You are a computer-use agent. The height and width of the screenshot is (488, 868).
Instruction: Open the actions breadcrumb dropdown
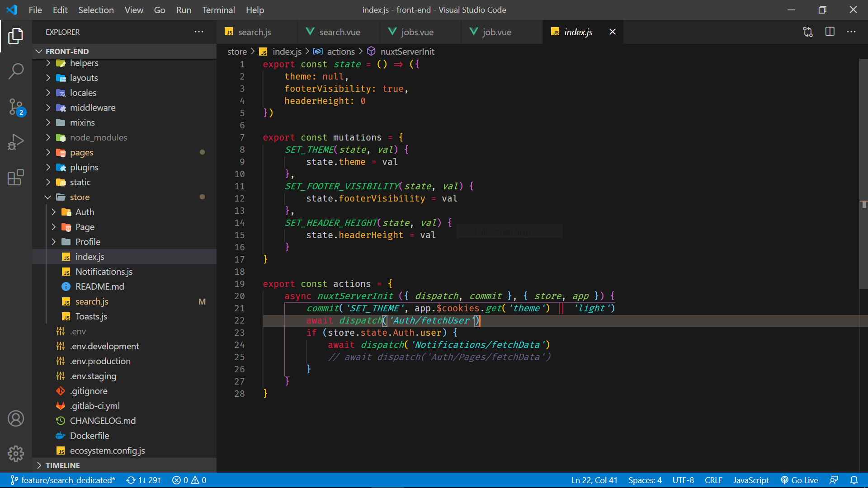(340, 52)
